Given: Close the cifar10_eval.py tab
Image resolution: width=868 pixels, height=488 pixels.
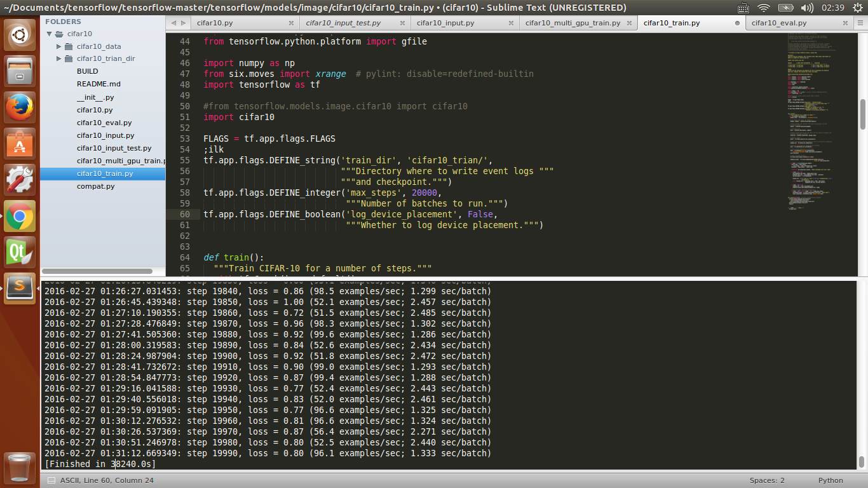Looking at the screenshot, I should tap(845, 23).
